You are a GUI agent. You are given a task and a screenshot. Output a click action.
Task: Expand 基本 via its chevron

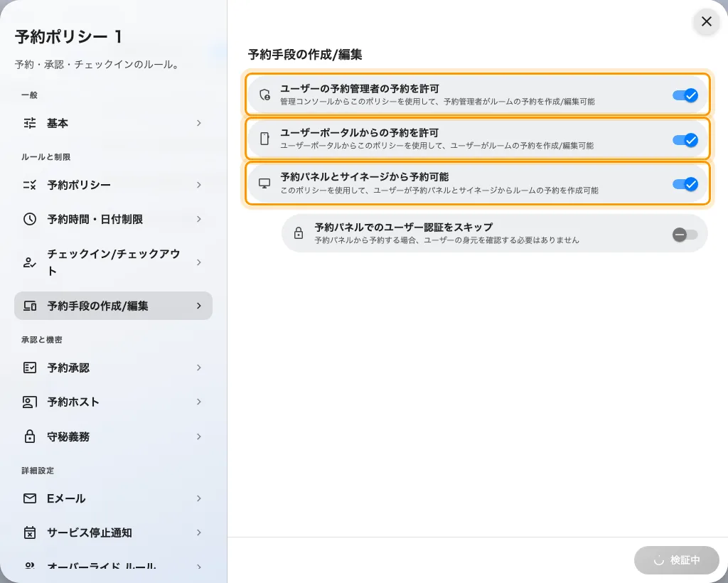199,123
